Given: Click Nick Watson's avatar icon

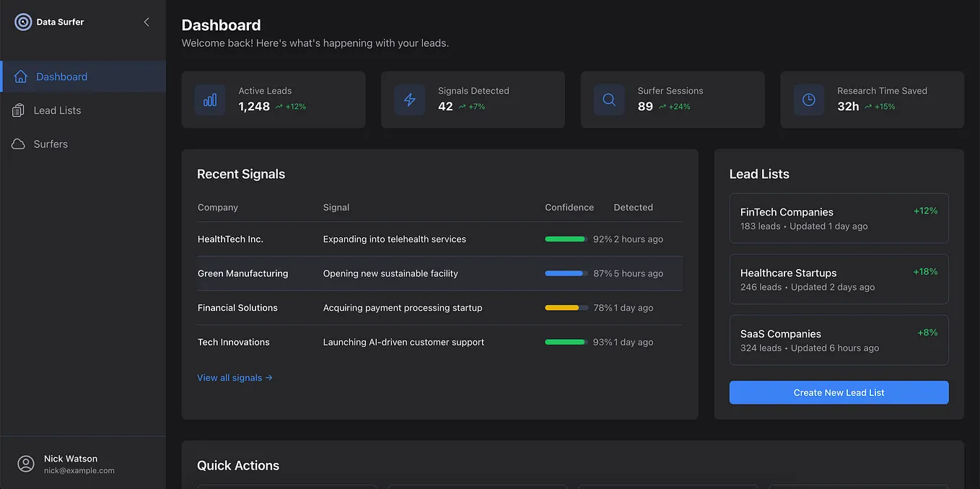Looking at the screenshot, I should pos(26,464).
